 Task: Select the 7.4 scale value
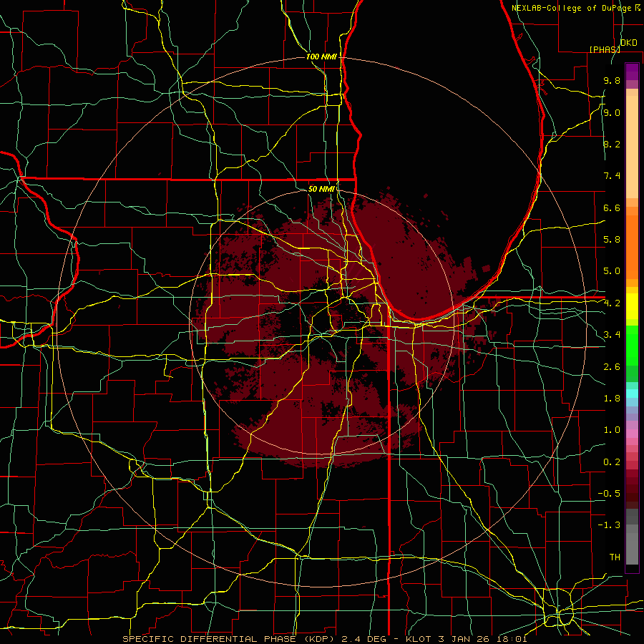point(612,176)
